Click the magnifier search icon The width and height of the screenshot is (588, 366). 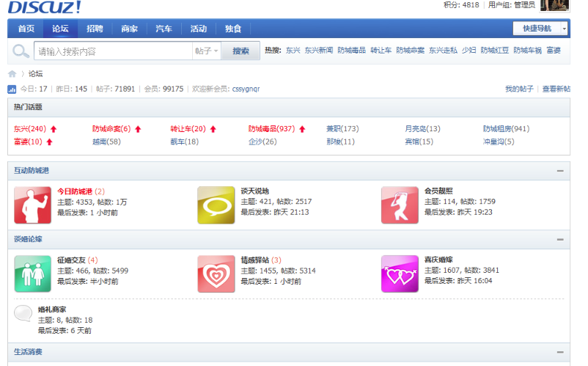(21, 51)
